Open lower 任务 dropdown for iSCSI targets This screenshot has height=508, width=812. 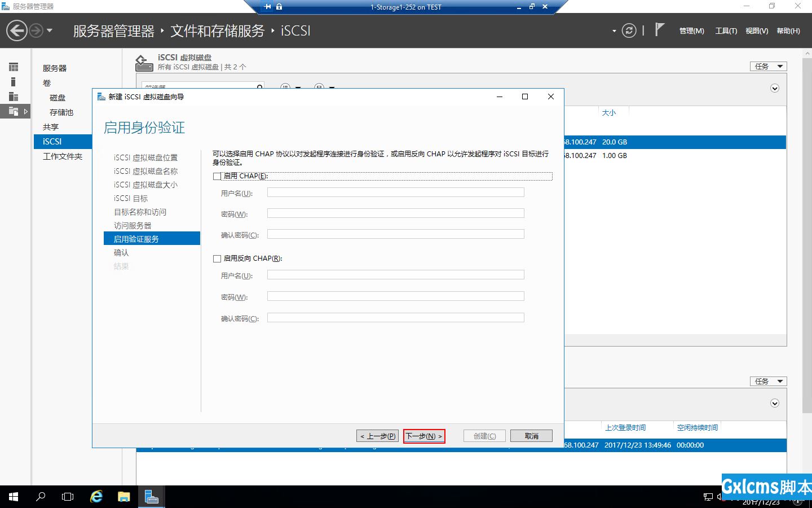768,381
